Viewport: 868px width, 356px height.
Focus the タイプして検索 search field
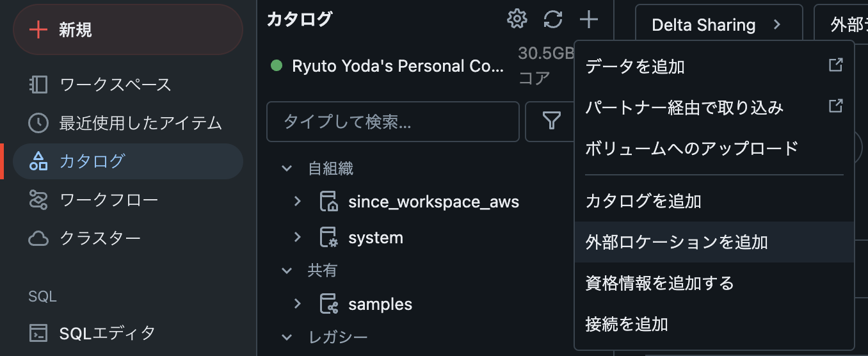pyautogui.click(x=393, y=121)
